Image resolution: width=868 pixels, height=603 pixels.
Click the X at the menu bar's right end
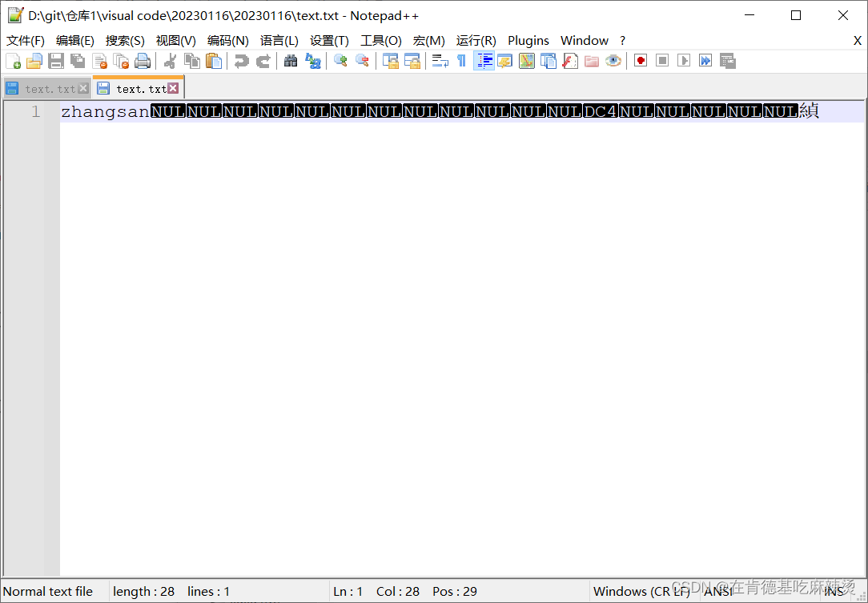857,40
